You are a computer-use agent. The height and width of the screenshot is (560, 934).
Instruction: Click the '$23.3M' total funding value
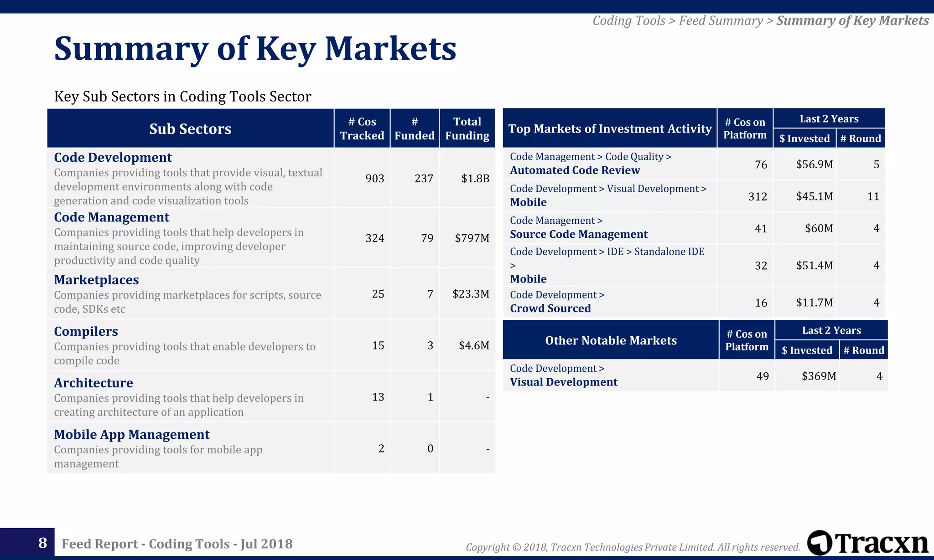[471, 294]
